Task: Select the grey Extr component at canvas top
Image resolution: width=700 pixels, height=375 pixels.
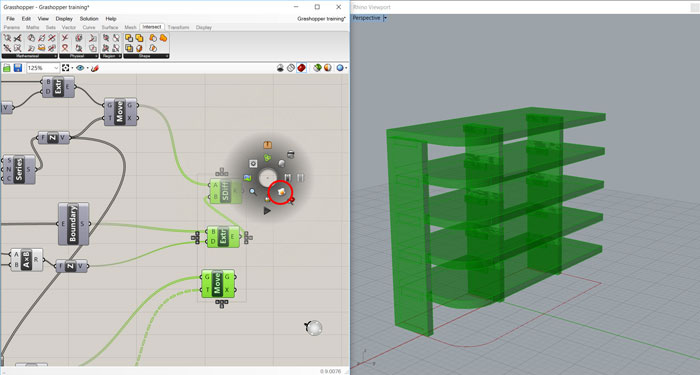Action: 58,87
